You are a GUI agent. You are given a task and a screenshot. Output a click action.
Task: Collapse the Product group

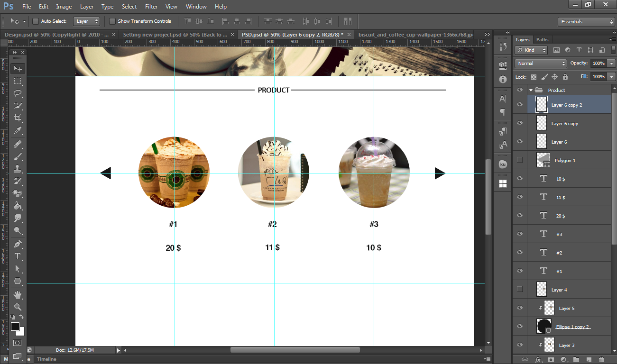pyautogui.click(x=531, y=90)
